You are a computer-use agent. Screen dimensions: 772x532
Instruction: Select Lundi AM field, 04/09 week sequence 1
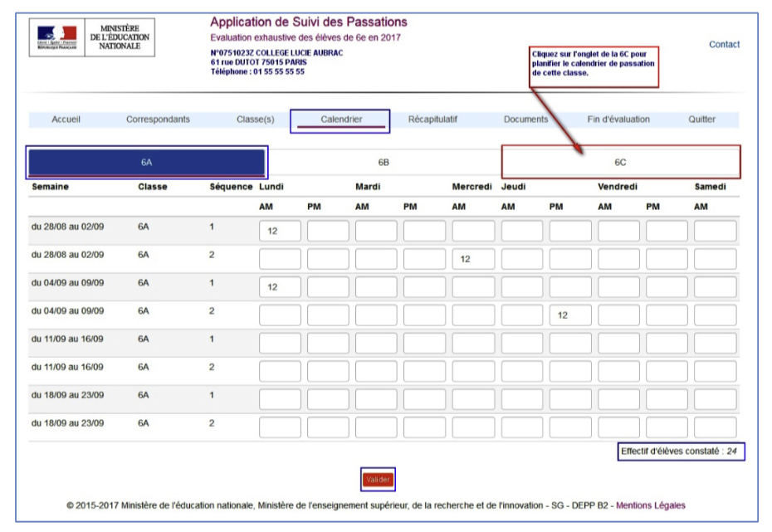pyautogui.click(x=280, y=287)
